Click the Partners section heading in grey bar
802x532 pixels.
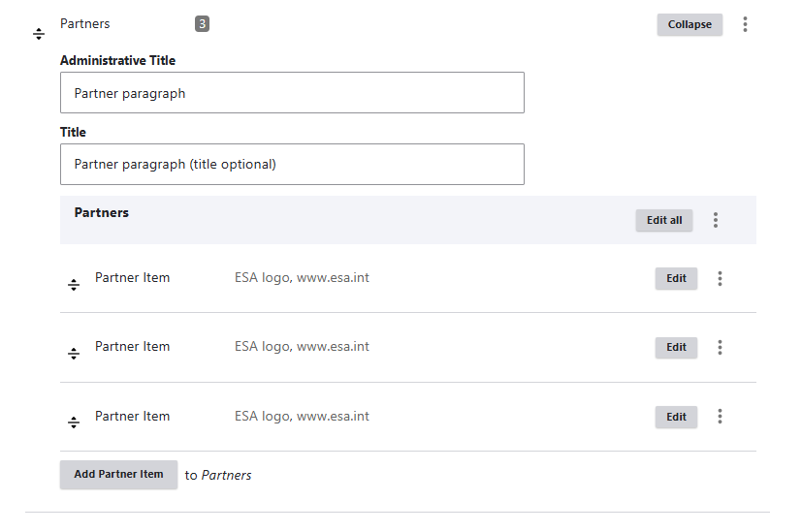[x=101, y=212]
